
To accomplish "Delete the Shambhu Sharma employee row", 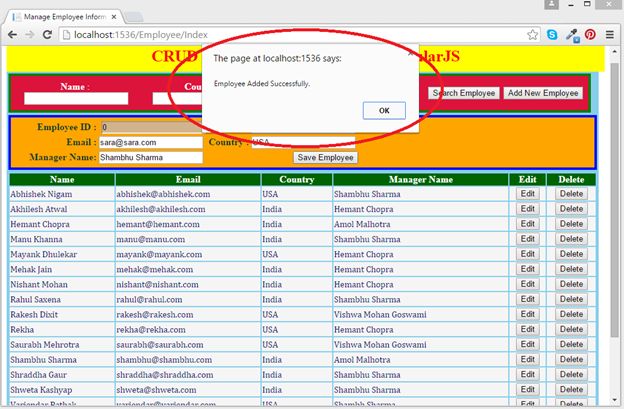I will tap(571, 360).
